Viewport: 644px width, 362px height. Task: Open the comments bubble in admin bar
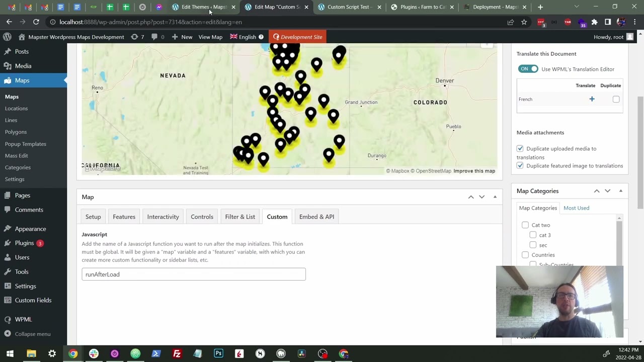click(157, 37)
